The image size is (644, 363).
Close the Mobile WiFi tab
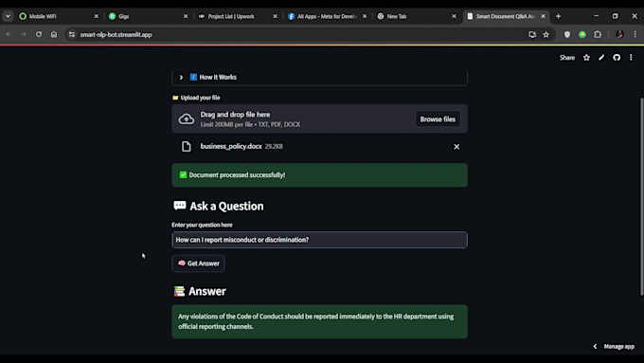[x=96, y=16]
